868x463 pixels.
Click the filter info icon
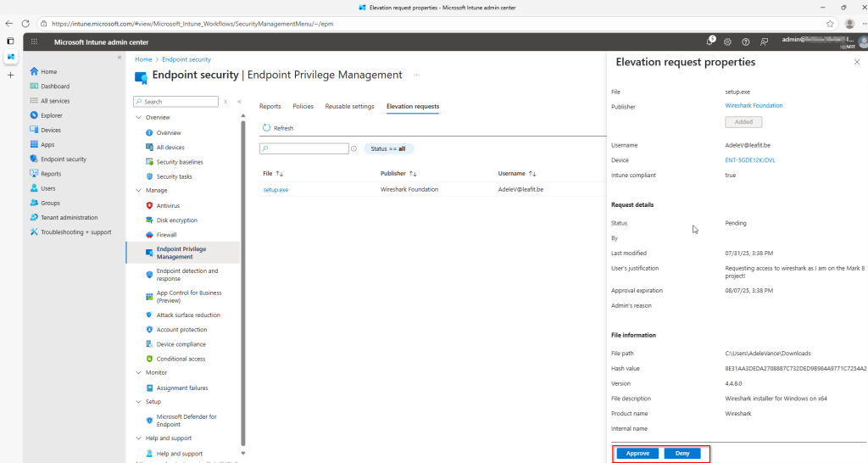coord(353,148)
